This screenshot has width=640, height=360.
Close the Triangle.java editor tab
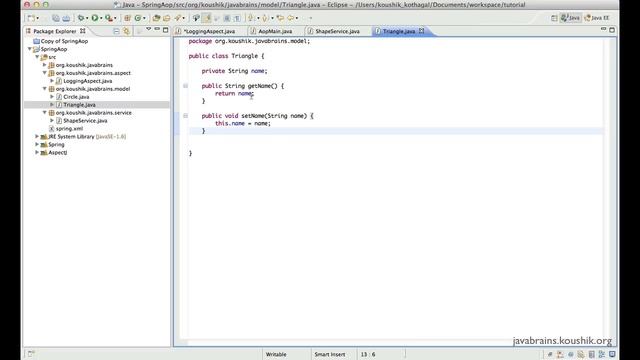[x=422, y=31]
